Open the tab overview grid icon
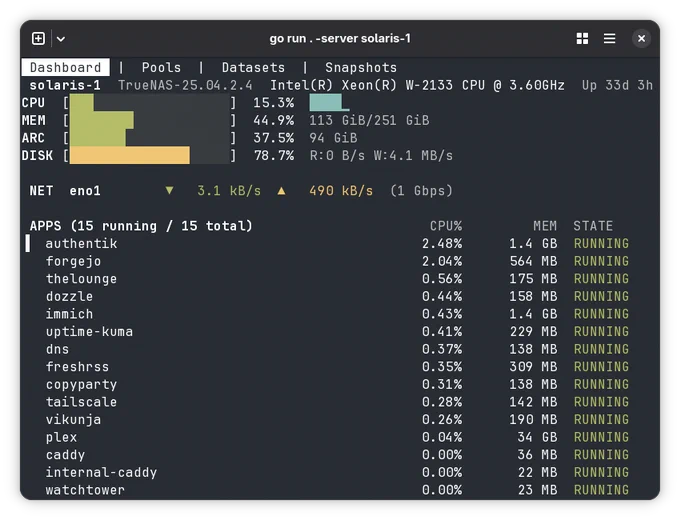 [582, 39]
